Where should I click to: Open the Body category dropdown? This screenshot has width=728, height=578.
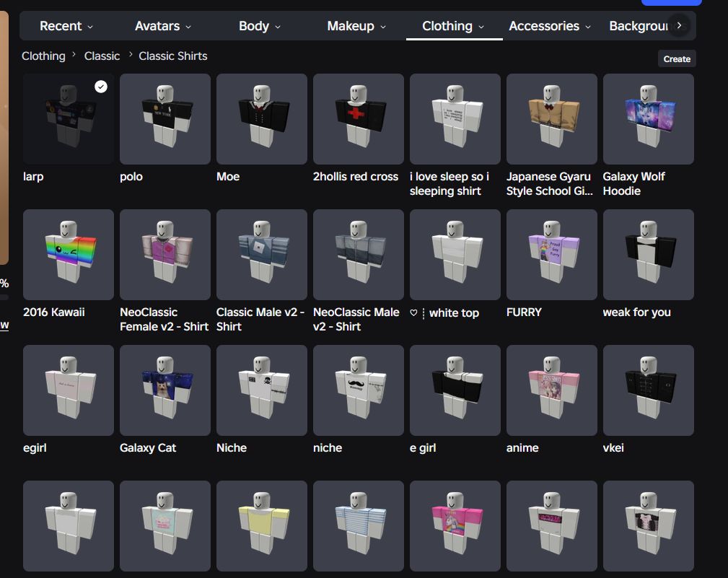(x=260, y=26)
